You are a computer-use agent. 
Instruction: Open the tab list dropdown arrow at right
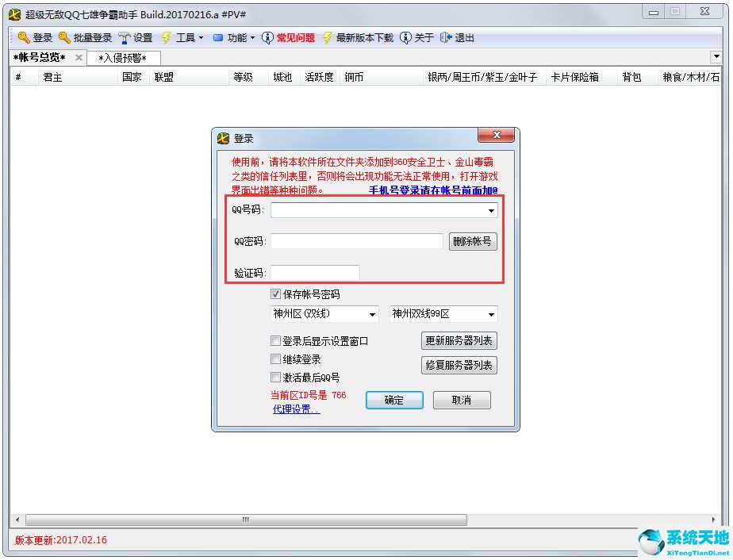[716, 56]
